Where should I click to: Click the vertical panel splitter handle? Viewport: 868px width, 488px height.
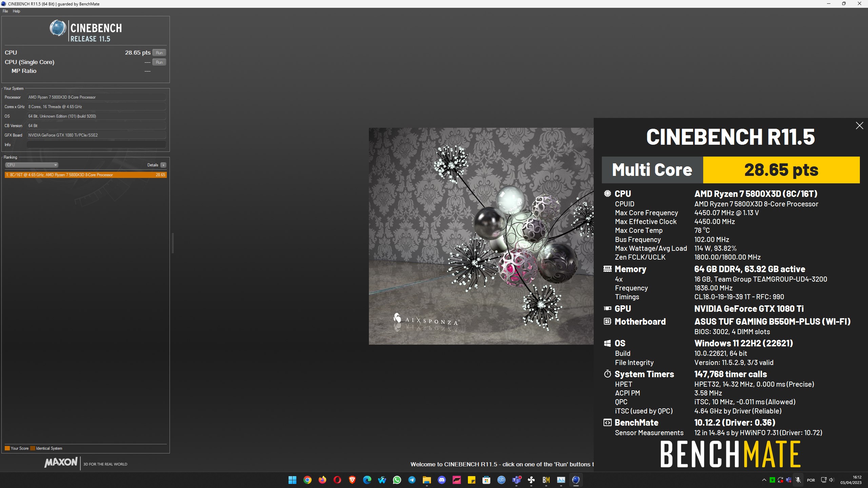173,243
